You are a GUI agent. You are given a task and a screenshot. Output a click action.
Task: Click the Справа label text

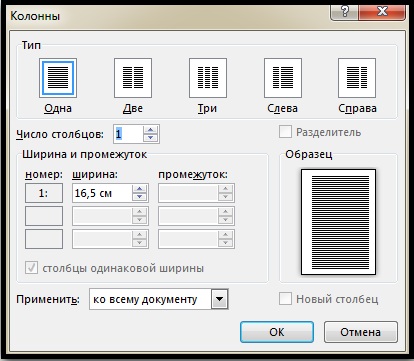pos(357,108)
